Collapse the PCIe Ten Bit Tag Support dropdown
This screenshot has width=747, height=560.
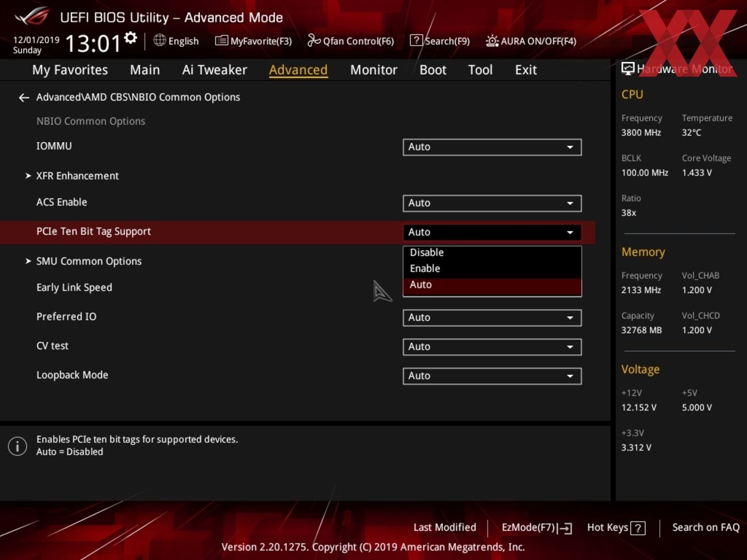492,232
